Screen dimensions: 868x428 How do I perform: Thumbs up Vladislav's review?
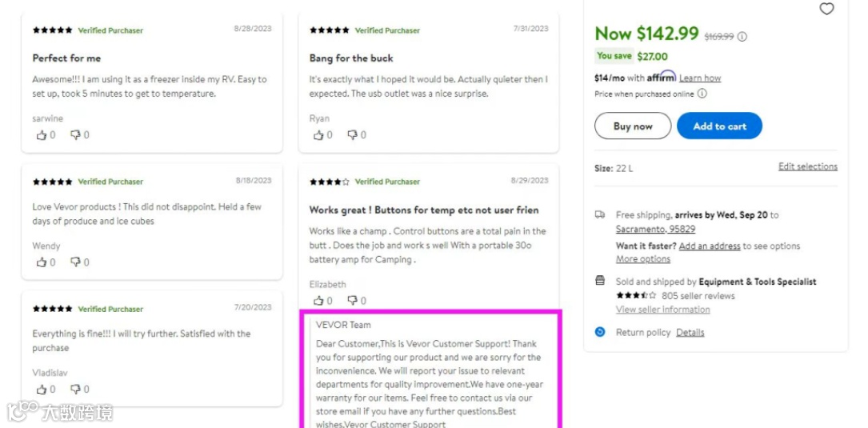[42, 390]
